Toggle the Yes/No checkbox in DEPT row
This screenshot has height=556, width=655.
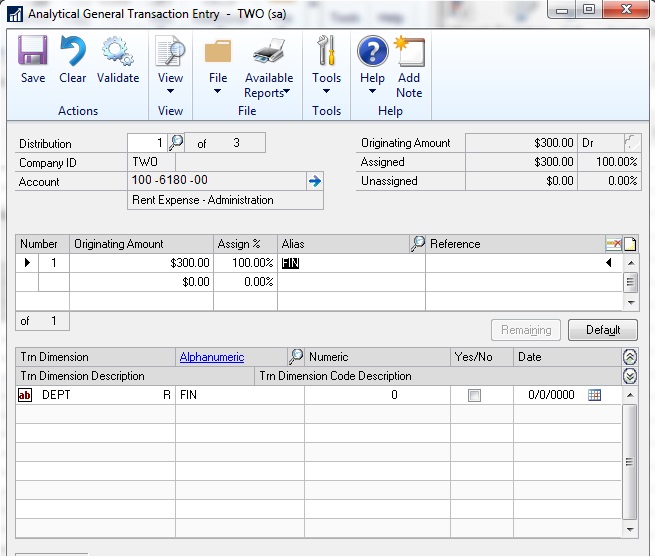(474, 395)
